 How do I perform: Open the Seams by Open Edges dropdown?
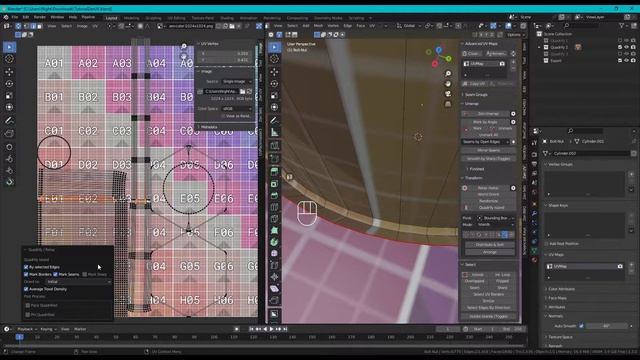tap(486, 142)
